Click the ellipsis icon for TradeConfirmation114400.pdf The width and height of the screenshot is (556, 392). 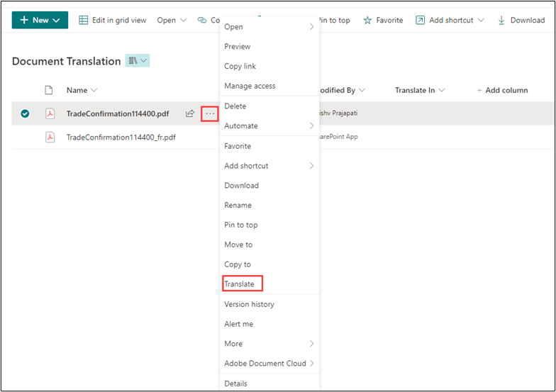(x=210, y=113)
